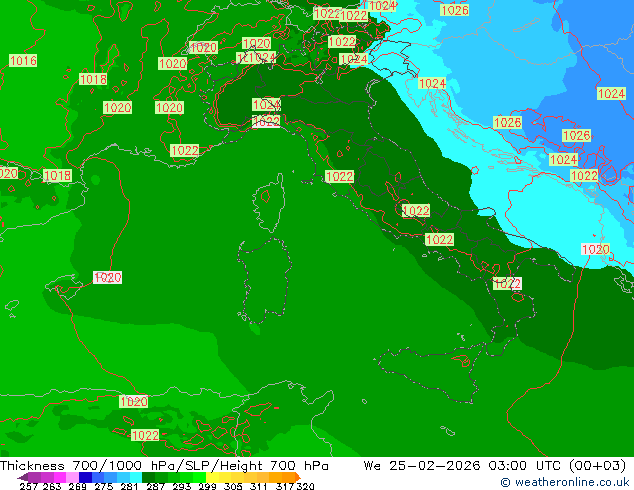The width and height of the screenshot is (634, 490).
Task: Click legend value 275
Action: coord(103,486)
